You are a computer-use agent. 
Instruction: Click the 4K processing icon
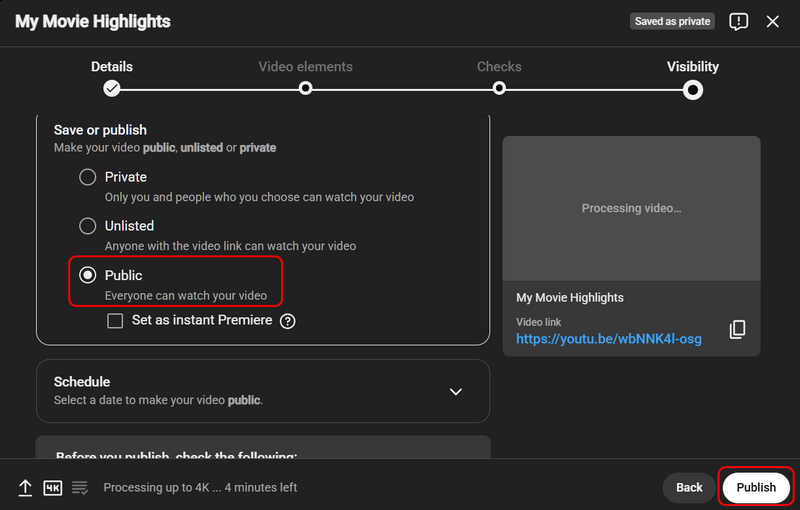click(x=53, y=488)
